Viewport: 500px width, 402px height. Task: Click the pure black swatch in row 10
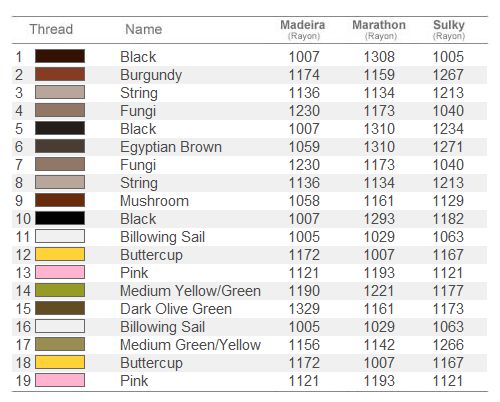tap(60, 218)
